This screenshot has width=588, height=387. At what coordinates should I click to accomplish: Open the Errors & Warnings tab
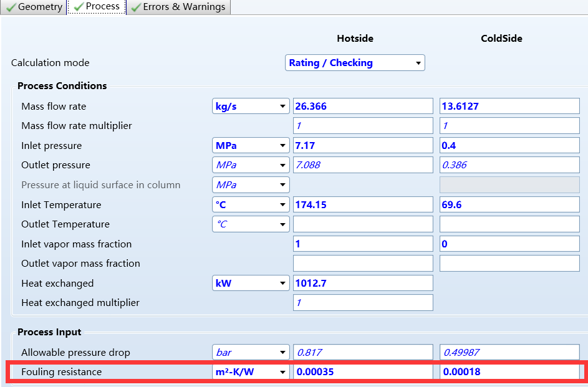click(178, 7)
